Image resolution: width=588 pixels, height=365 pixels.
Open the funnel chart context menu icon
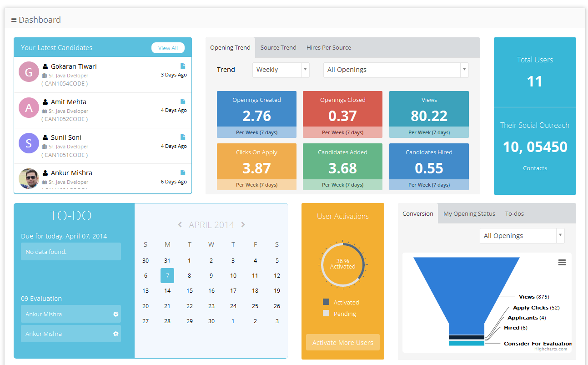coord(562,263)
